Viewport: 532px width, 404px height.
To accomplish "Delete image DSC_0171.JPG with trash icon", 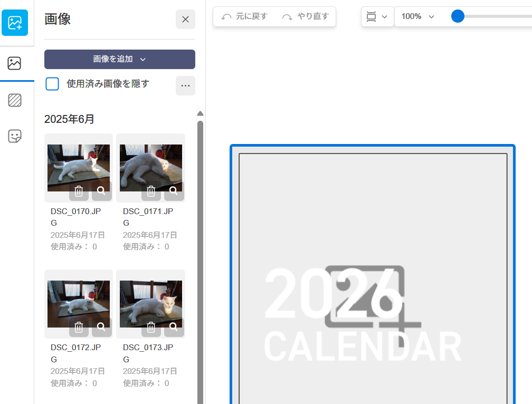I will point(151,191).
